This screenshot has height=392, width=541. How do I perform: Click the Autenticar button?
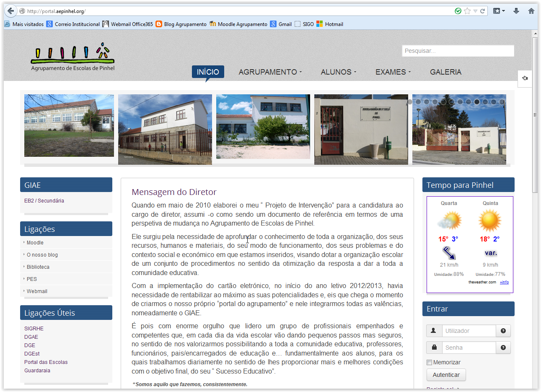tap(446, 375)
